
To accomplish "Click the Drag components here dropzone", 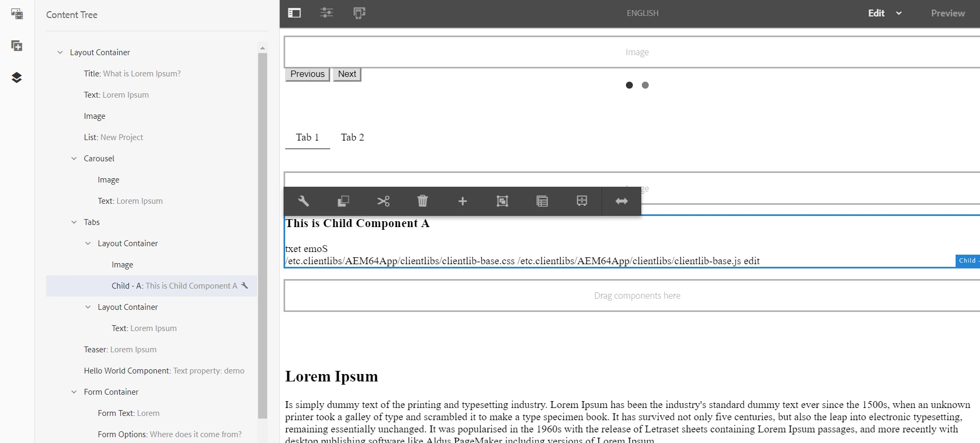I will tap(632, 296).
